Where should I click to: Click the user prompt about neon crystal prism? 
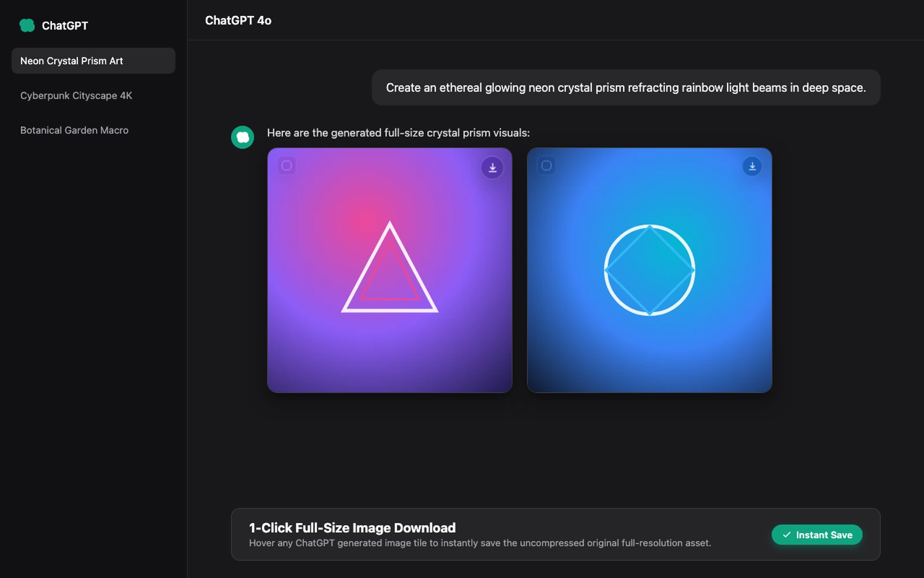click(x=626, y=87)
